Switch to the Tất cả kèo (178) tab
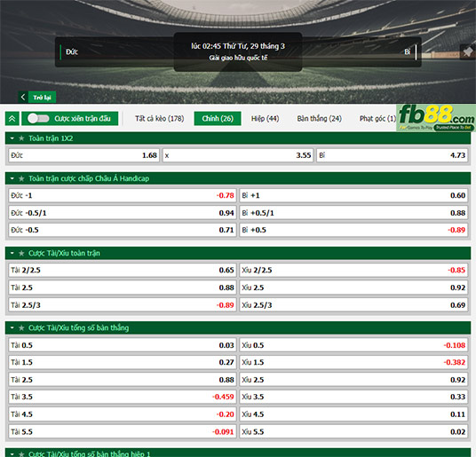476x457 pixels. (x=159, y=119)
